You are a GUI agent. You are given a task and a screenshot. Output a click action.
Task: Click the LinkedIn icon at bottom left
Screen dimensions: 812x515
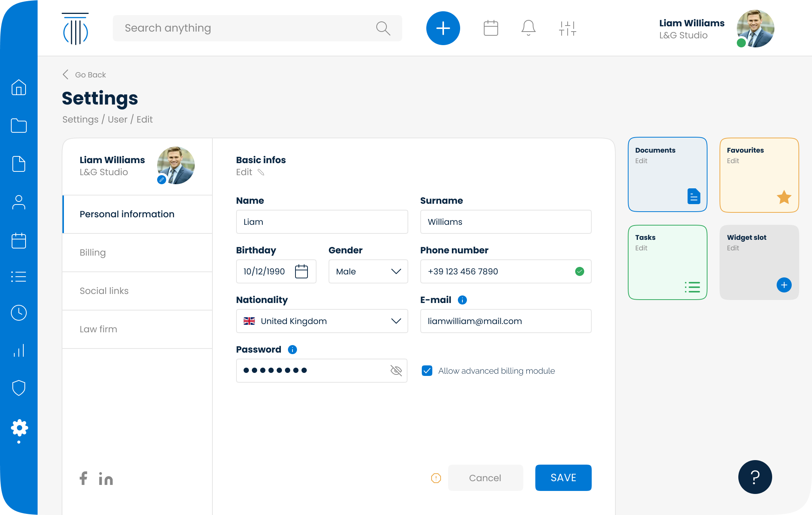click(x=106, y=479)
